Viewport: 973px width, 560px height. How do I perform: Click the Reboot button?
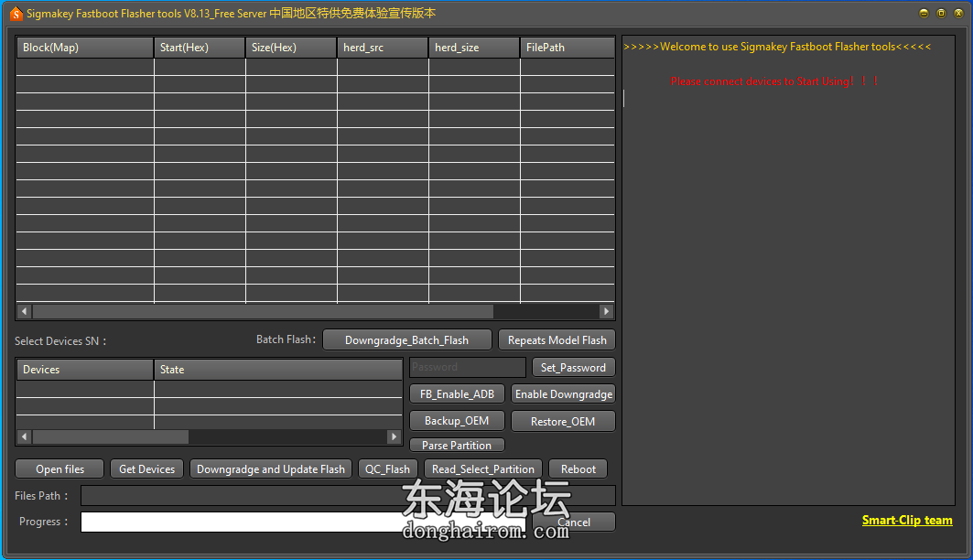[578, 468]
